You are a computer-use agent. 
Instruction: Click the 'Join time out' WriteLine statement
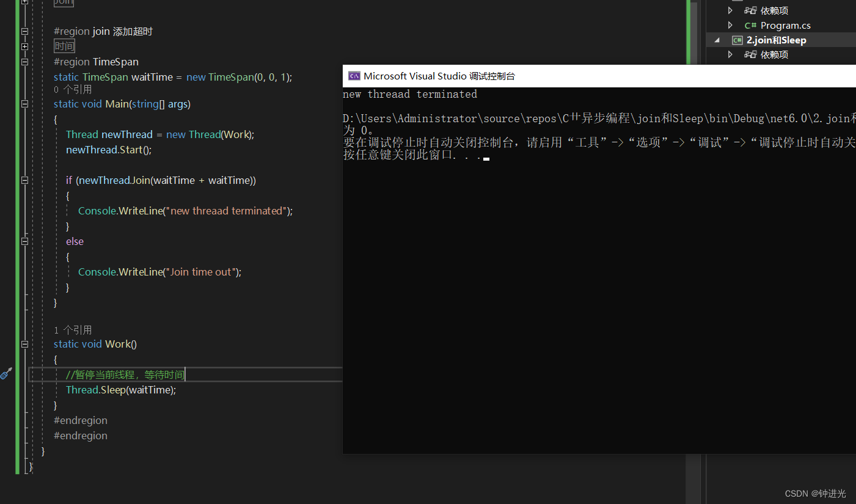160,272
